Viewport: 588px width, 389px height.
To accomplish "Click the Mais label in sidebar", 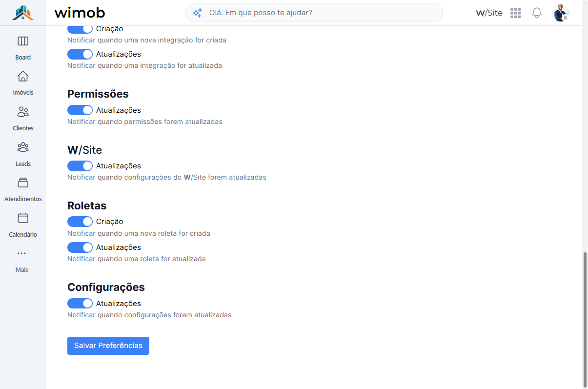I will coord(21,270).
